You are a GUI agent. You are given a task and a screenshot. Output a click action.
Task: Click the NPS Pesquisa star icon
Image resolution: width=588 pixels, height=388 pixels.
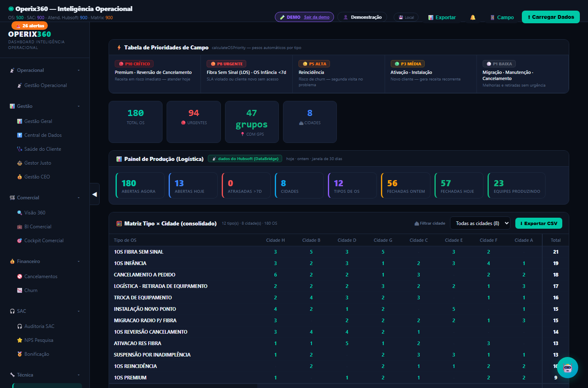[x=20, y=340]
